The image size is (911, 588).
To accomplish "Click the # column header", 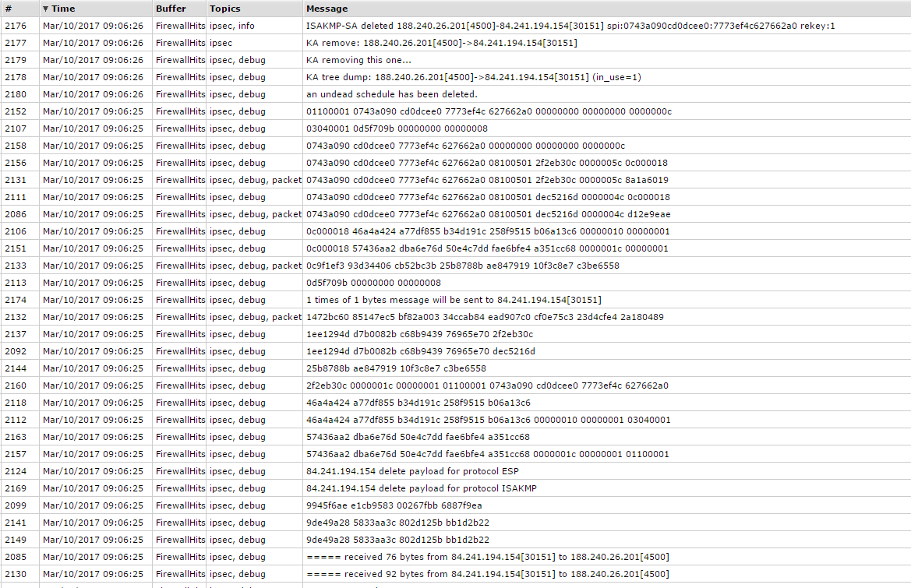I will [8, 9].
